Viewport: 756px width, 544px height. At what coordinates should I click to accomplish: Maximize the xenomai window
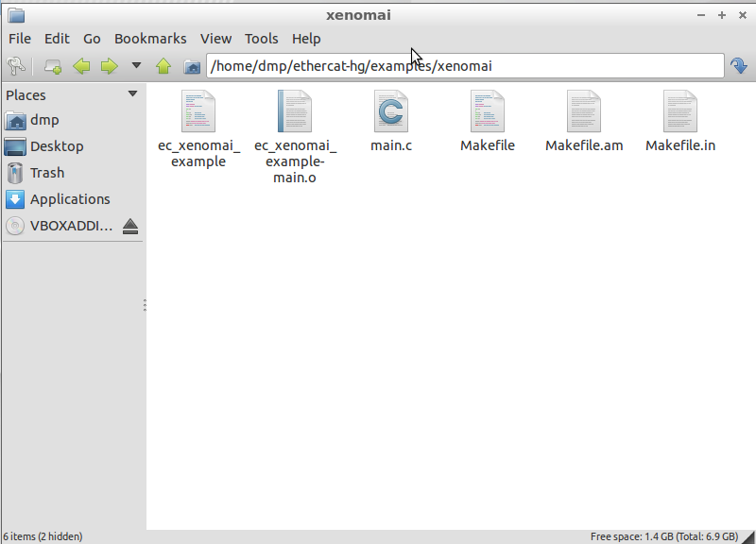click(x=722, y=15)
